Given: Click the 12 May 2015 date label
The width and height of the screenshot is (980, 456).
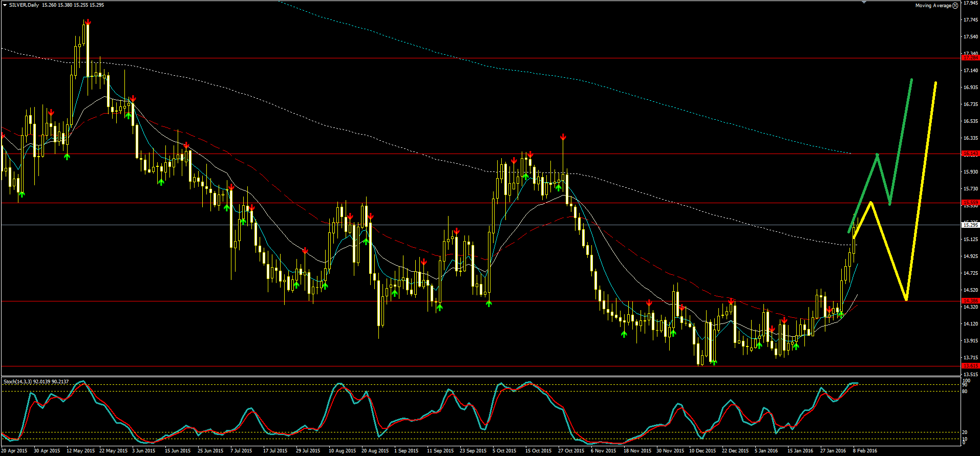Looking at the screenshot, I should [81, 451].
